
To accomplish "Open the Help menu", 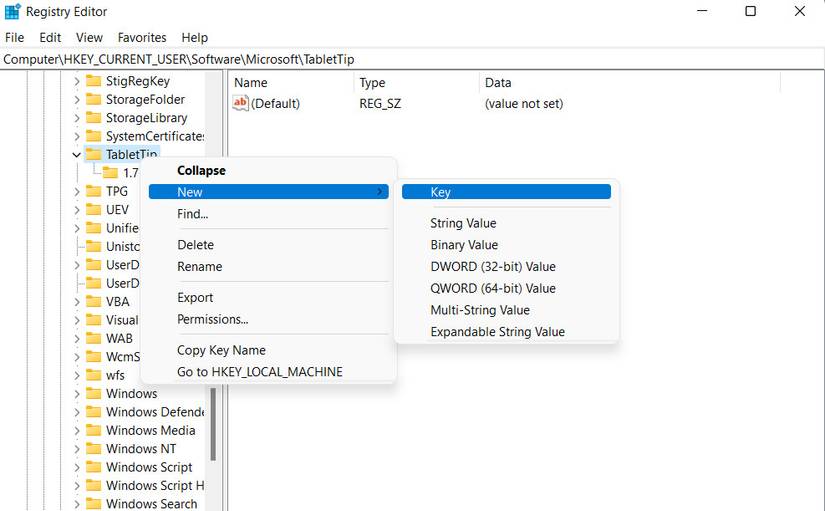I will pos(195,37).
